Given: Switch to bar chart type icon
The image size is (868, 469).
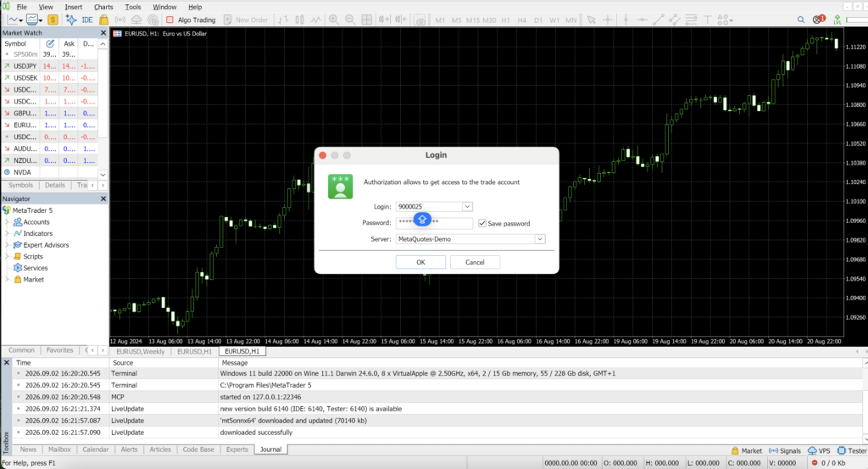Looking at the screenshot, I should [x=283, y=20].
